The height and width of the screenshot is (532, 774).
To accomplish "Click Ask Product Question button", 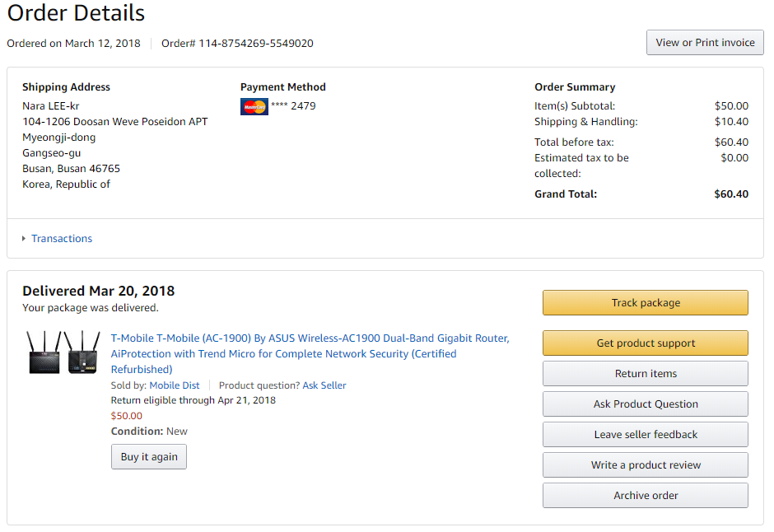I will (646, 404).
